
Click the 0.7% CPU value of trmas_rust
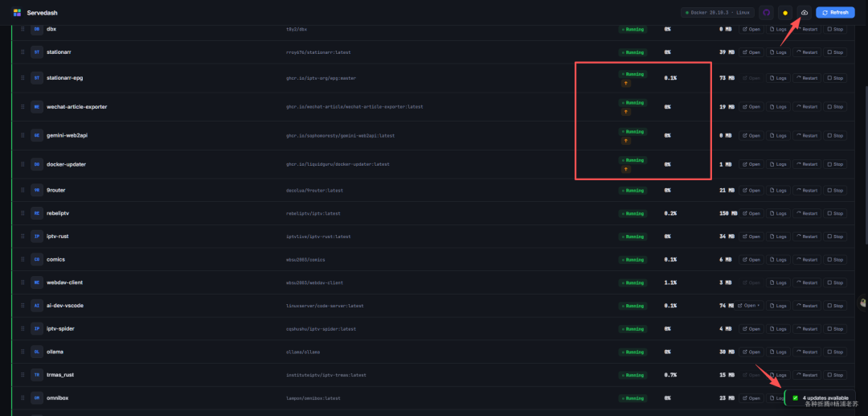(669, 375)
